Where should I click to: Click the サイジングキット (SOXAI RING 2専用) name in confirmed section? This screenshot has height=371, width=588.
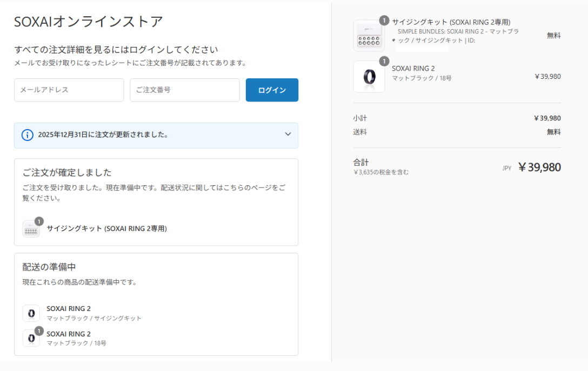coord(107,228)
